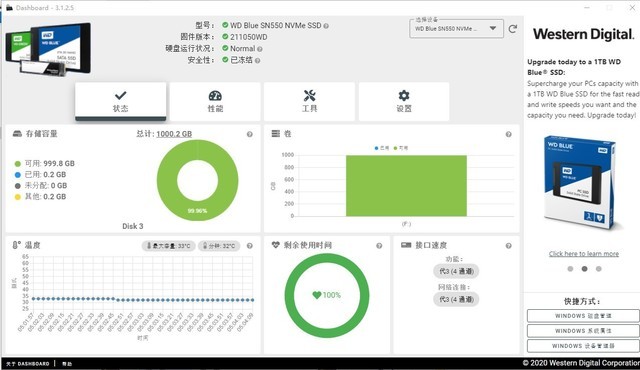Click the thermometer temperature icon
This screenshot has height=370, width=640.
point(17,245)
